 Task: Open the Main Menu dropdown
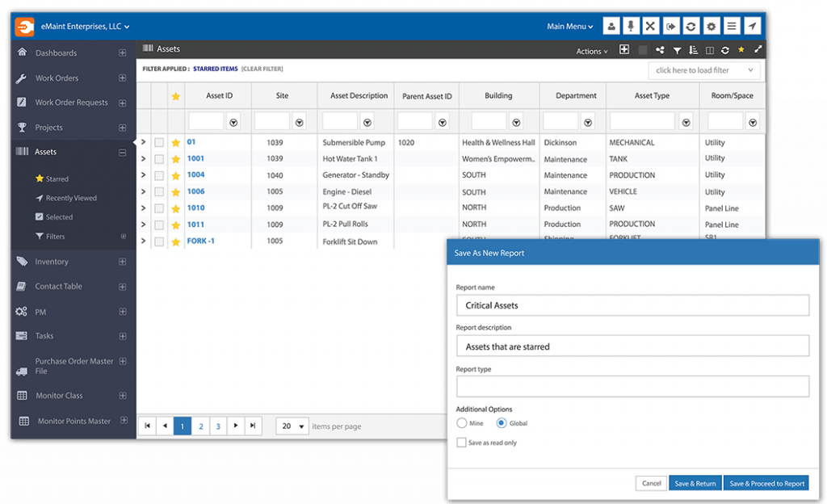[x=569, y=27]
